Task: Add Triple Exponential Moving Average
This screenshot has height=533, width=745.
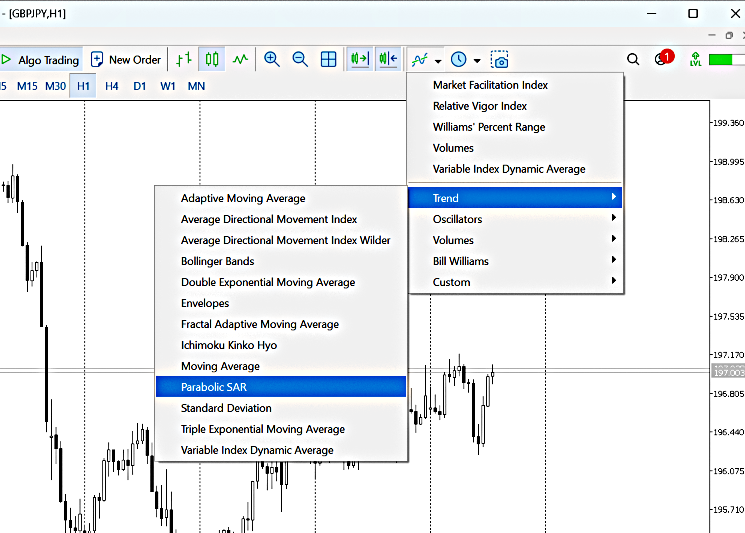Action: click(x=281, y=429)
